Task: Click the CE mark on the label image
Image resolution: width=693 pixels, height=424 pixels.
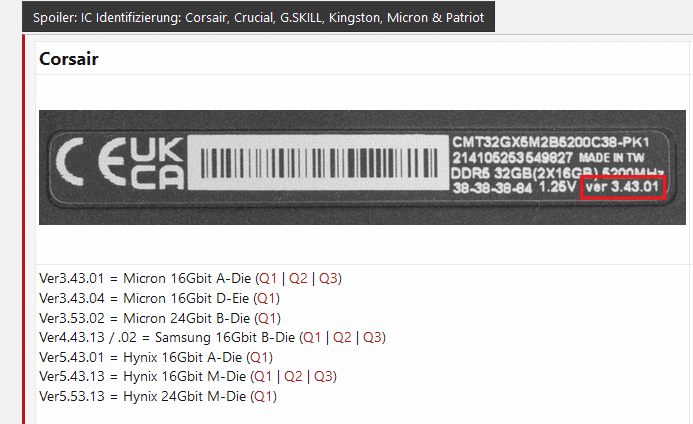Action: point(92,162)
